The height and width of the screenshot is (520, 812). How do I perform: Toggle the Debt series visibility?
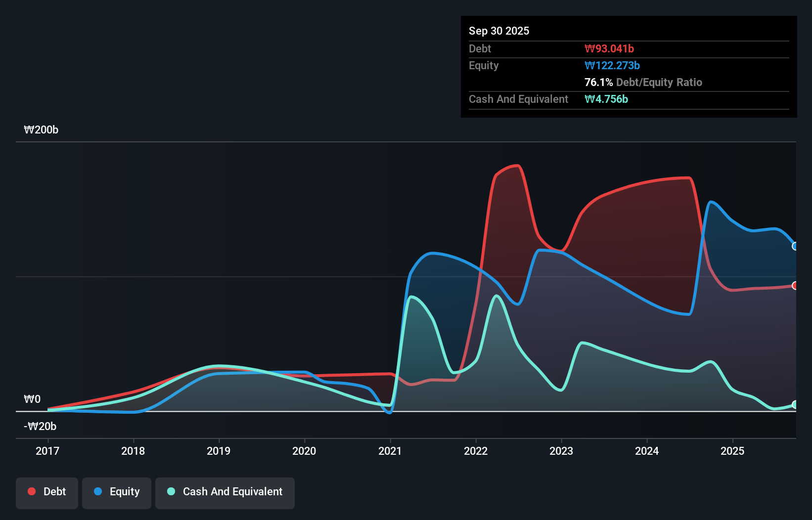(46, 492)
